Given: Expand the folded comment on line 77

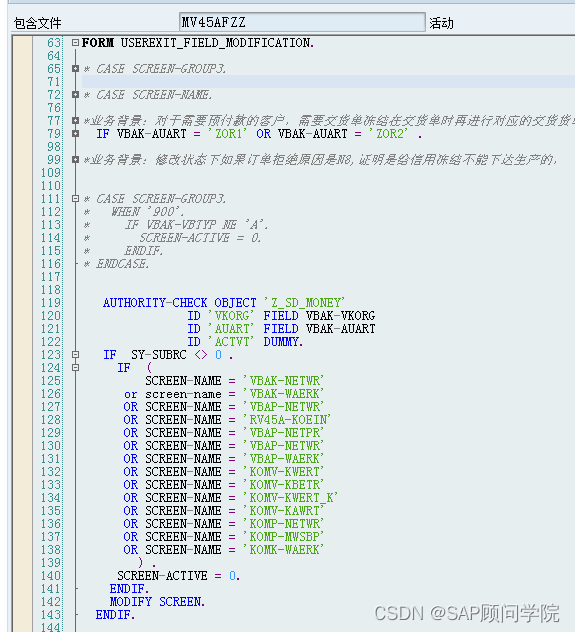Looking at the screenshot, I should tap(75, 121).
